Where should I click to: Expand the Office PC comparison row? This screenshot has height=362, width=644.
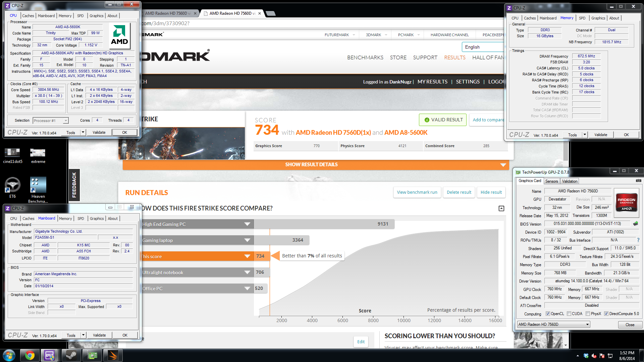[x=247, y=289]
